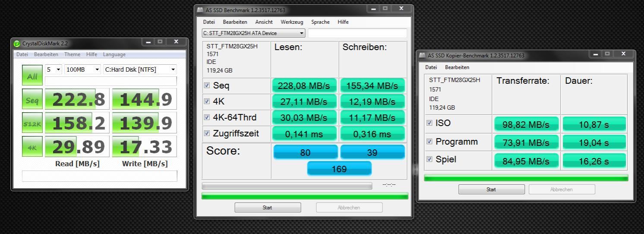This screenshot has width=644, height=234.
Task: Click the 17.33 4K write result
Action: point(145,147)
